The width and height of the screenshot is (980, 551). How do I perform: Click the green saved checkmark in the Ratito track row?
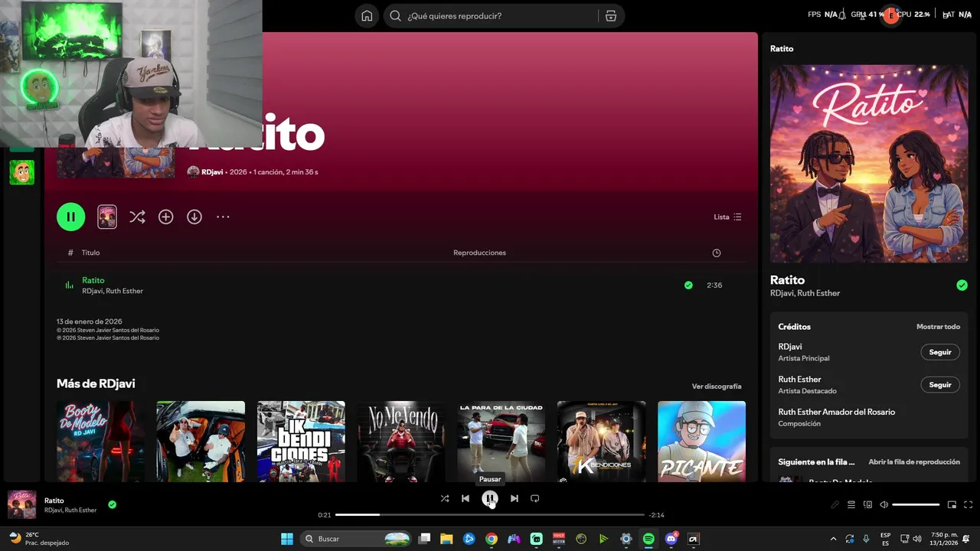pos(688,285)
